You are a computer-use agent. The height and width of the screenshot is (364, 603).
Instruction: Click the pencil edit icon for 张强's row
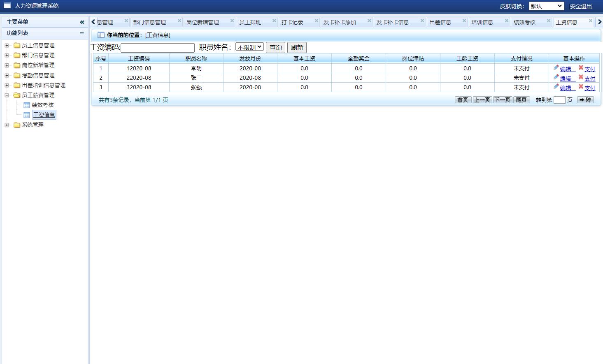pos(556,87)
